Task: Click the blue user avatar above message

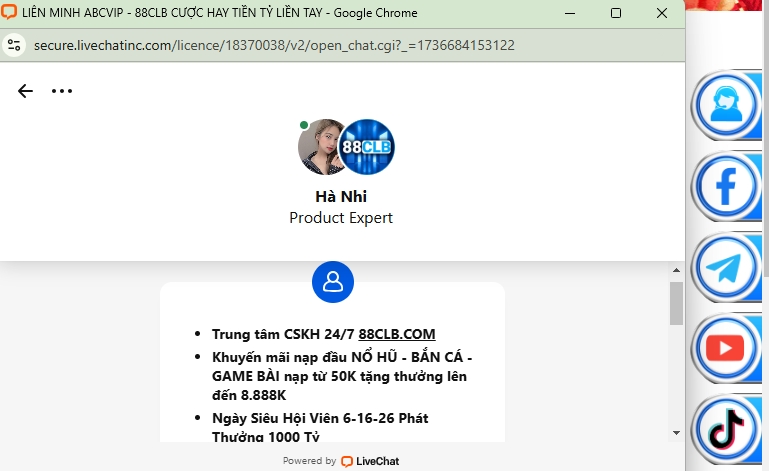Action: pos(333,282)
